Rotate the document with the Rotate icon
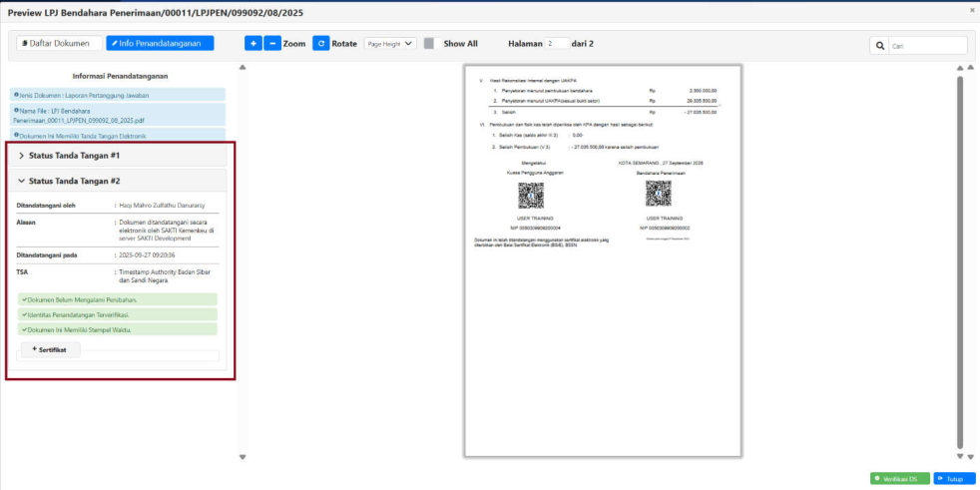This screenshot has height=490, width=980. 321,44
